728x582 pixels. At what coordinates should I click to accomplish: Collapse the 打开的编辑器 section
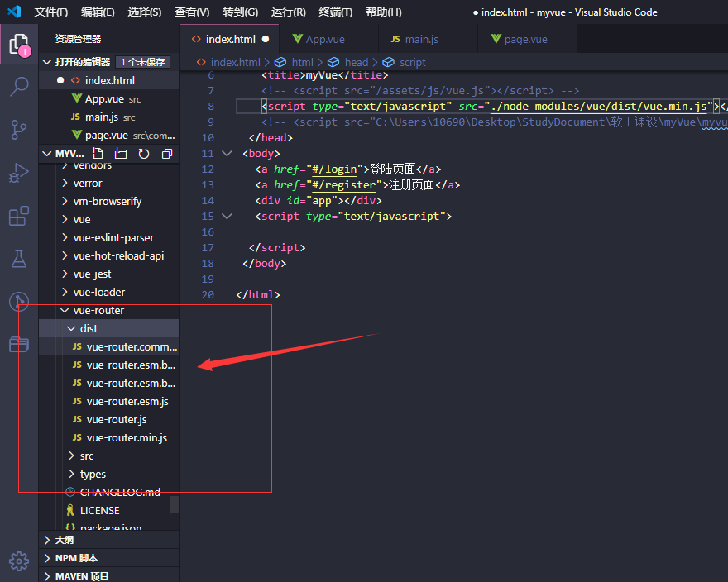click(x=47, y=62)
